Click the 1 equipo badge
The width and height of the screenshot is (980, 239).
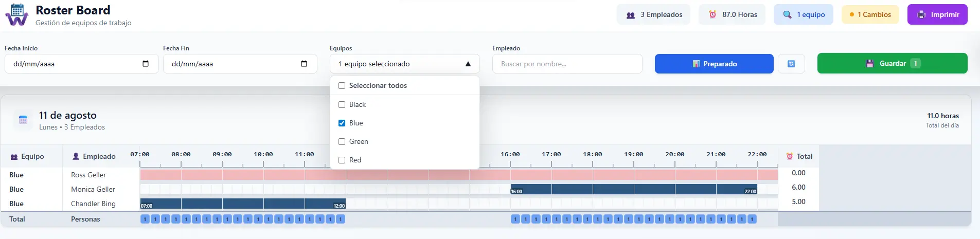804,14
